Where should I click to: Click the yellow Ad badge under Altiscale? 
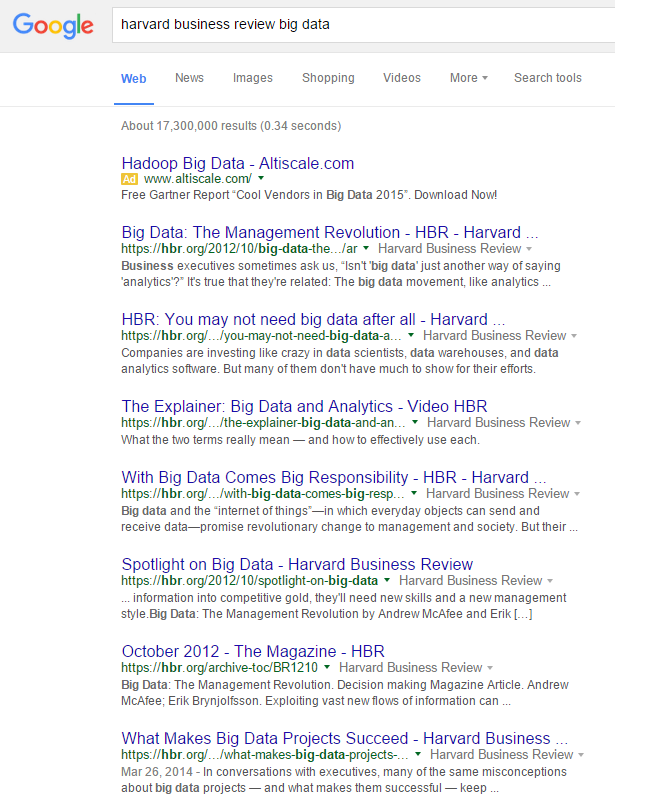click(x=129, y=179)
